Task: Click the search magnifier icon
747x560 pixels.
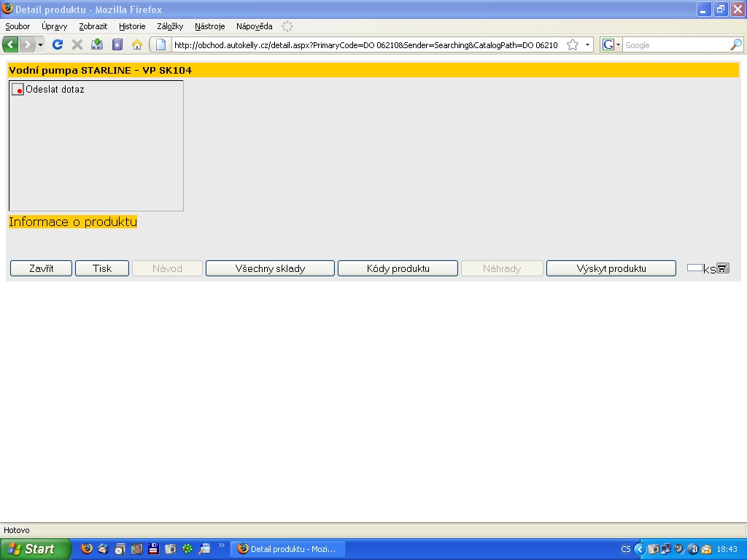Action: pyautogui.click(x=735, y=44)
